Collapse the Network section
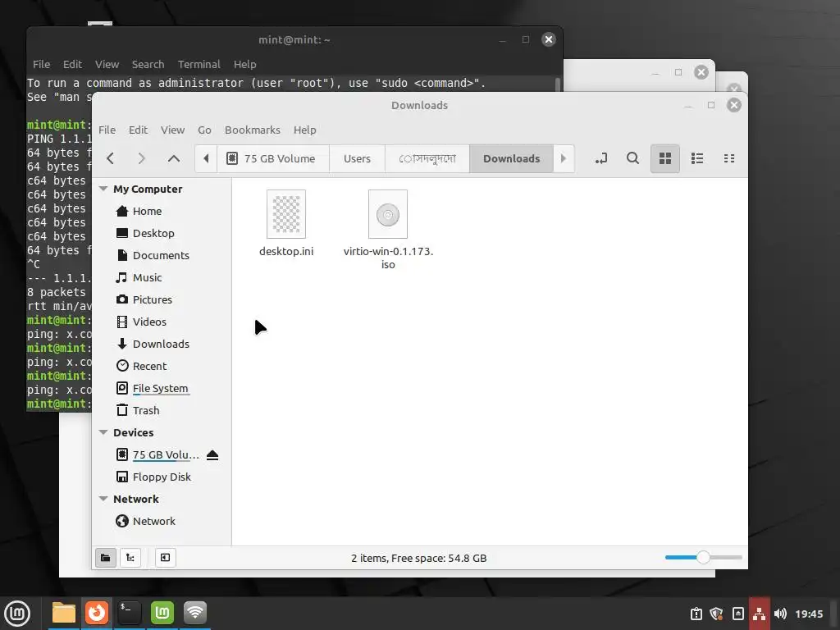Screen dimensions: 840x630 click(103, 499)
